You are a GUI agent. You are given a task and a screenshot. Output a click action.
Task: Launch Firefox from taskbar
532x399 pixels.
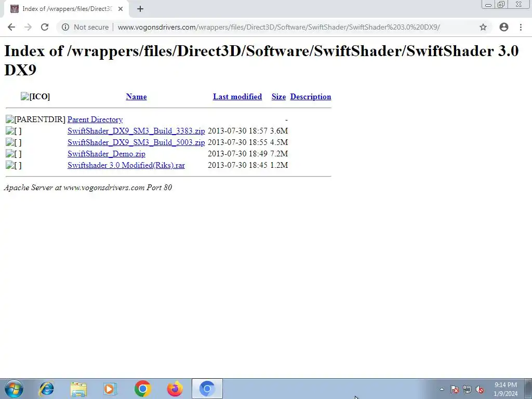(x=175, y=389)
